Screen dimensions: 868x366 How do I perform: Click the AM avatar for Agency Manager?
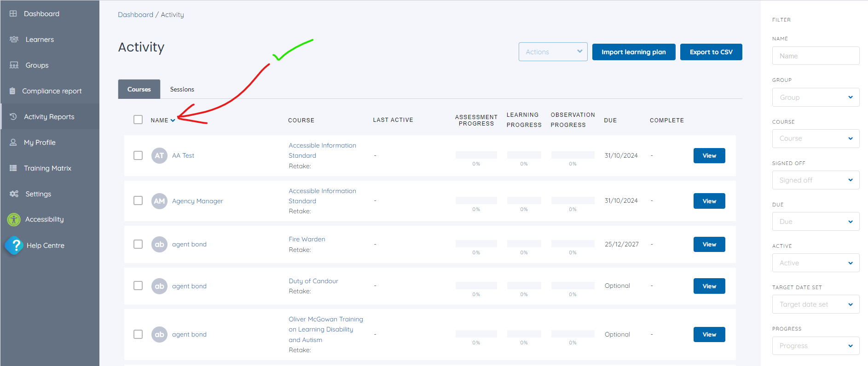coord(159,201)
